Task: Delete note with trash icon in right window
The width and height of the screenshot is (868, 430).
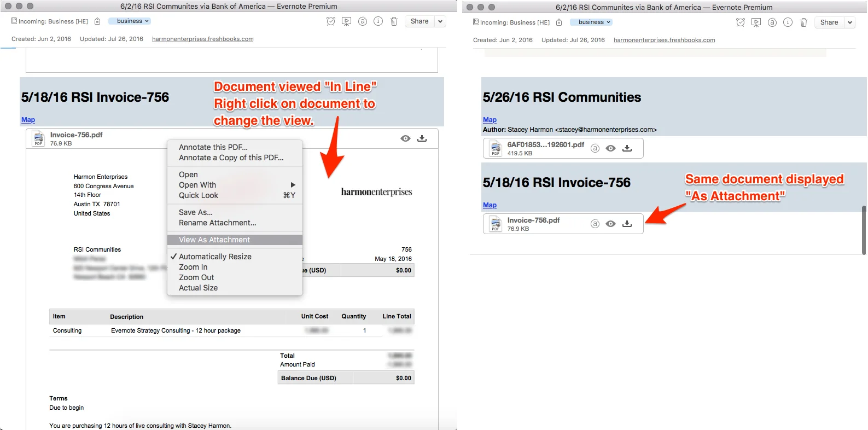Action: point(803,22)
